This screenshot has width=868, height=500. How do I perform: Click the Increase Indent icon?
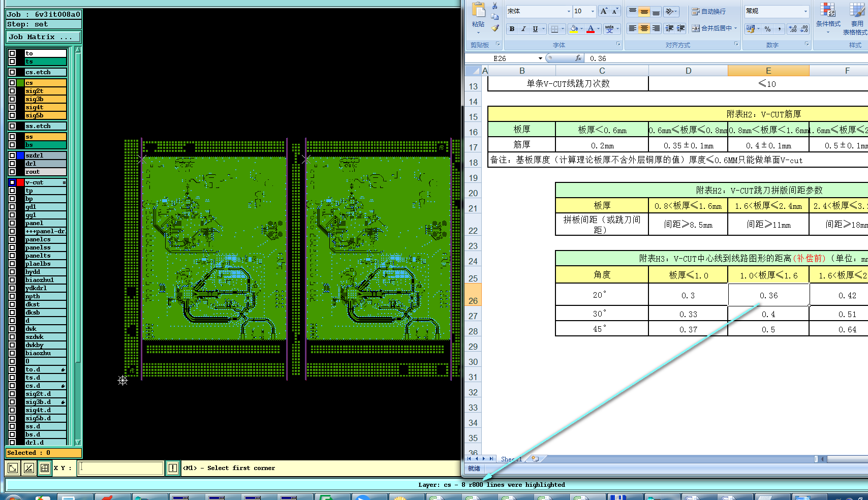coord(681,28)
